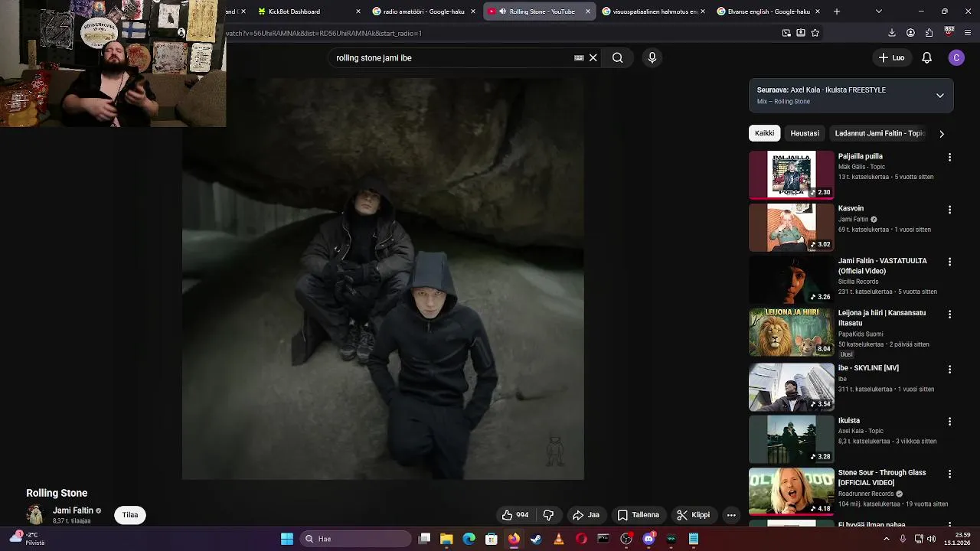
Task: Toggle system volume speaker icon in tray
Action: click(931, 539)
